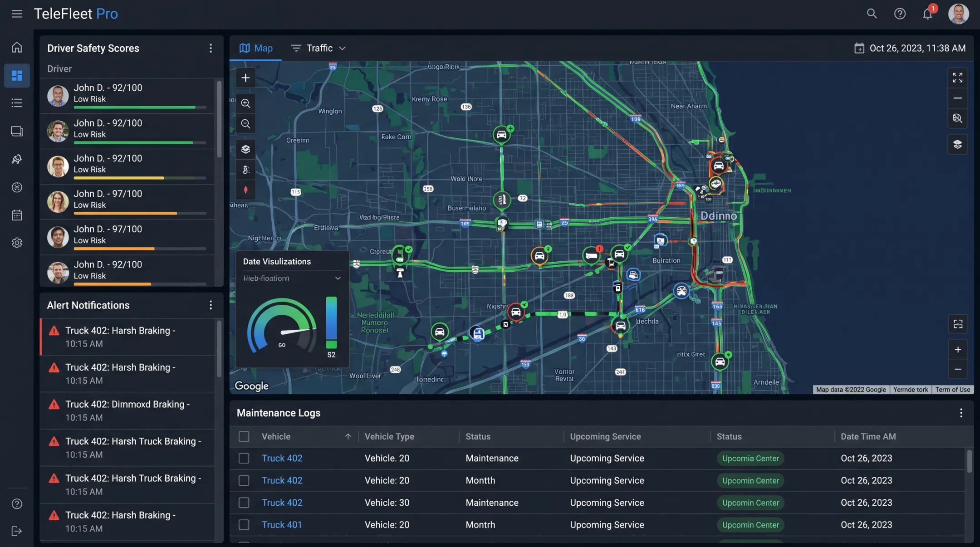
Task: Open user profile avatar
Action: point(958,14)
